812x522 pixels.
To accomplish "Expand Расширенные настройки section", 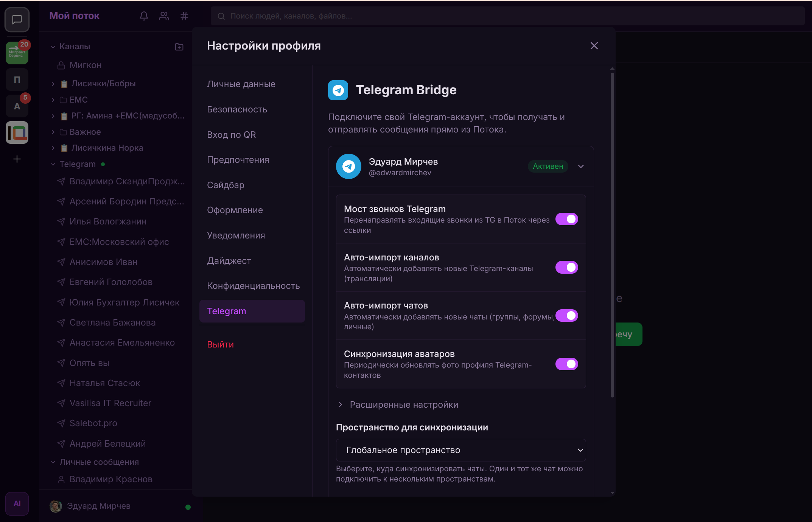I will pos(404,405).
